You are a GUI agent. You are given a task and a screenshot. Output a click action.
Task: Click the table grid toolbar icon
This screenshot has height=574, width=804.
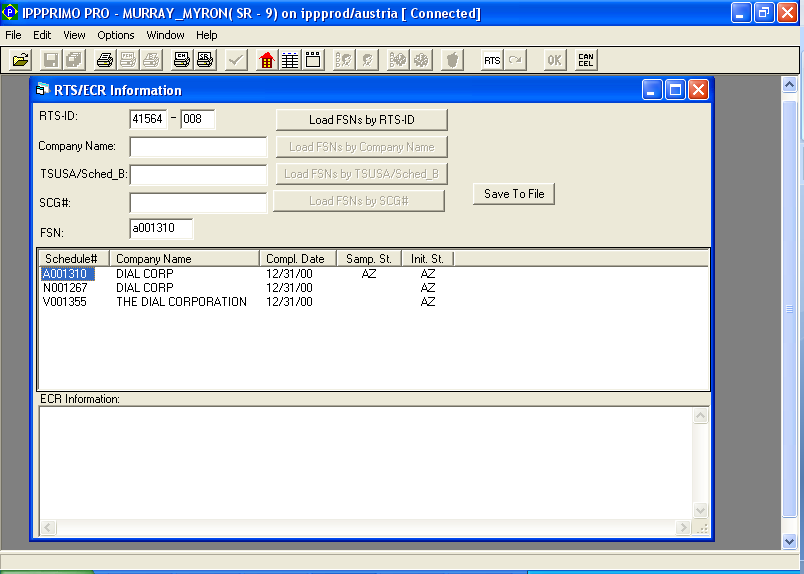tap(289, 60)
